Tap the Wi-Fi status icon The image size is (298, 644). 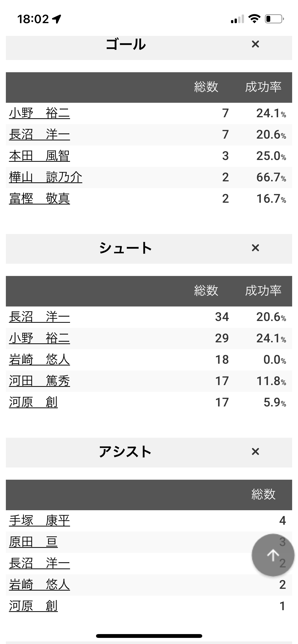tap(254, 19)
